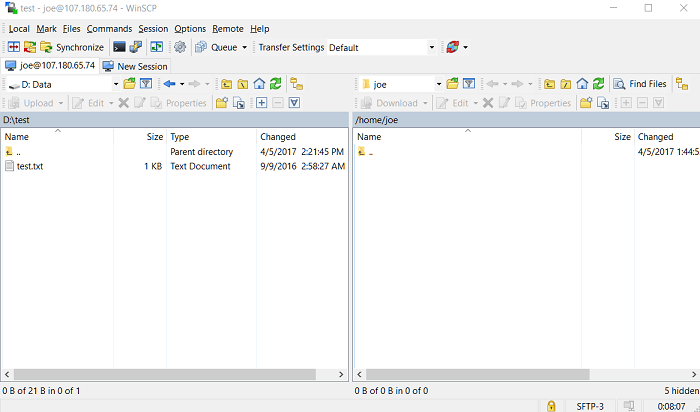The height and width of the screenshot is (412, 700).
Task: Click the lock encryption icon in status bar
Action: (551, 406)
